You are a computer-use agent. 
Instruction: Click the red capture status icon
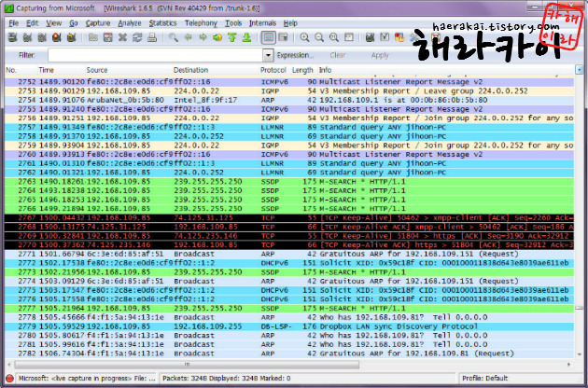click(9, 379)
